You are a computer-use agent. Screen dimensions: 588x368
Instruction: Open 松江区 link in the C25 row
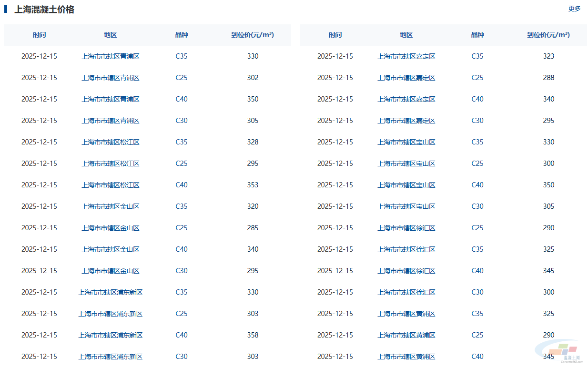coord(111,164)
